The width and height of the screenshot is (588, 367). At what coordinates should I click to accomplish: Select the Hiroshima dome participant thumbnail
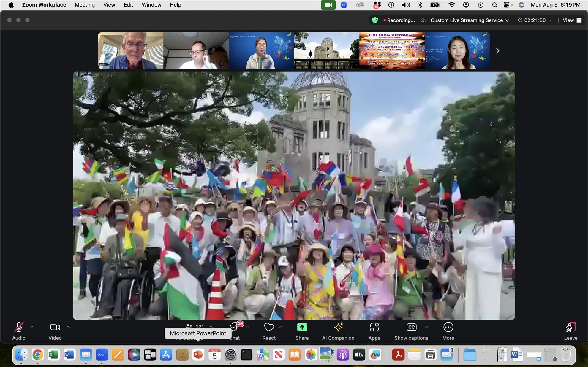pos(327,50)
